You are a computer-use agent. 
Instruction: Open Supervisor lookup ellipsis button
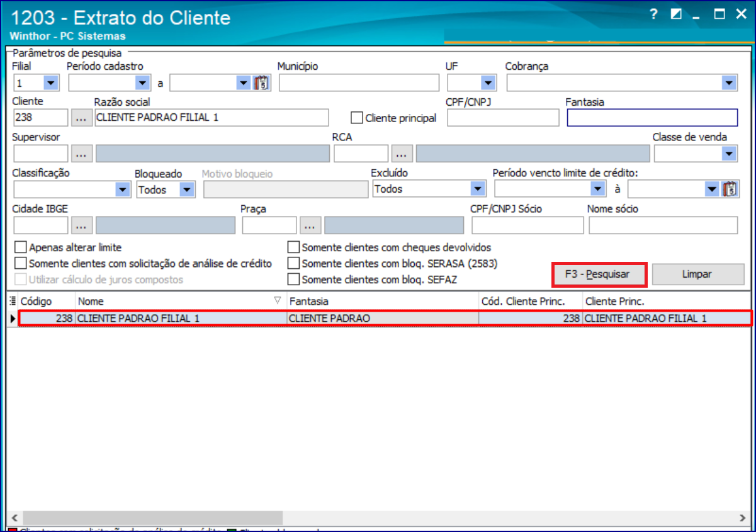click(x=82, y=154)
